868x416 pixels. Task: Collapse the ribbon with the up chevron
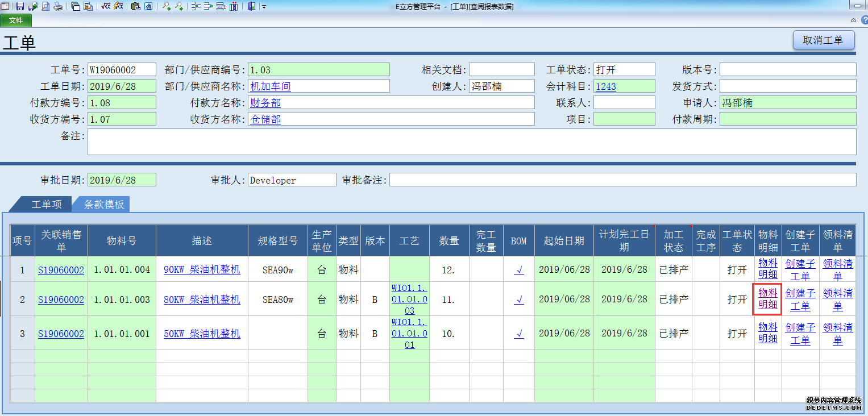853,20
